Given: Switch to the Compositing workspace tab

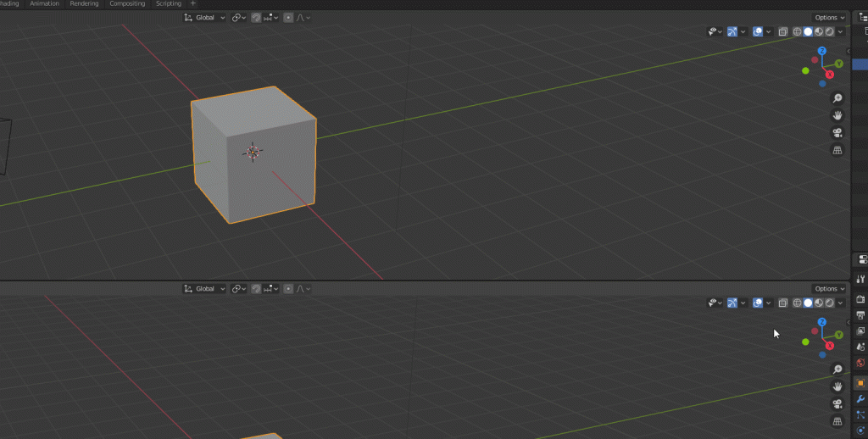Looking at the screenshot, I should 128,3.
